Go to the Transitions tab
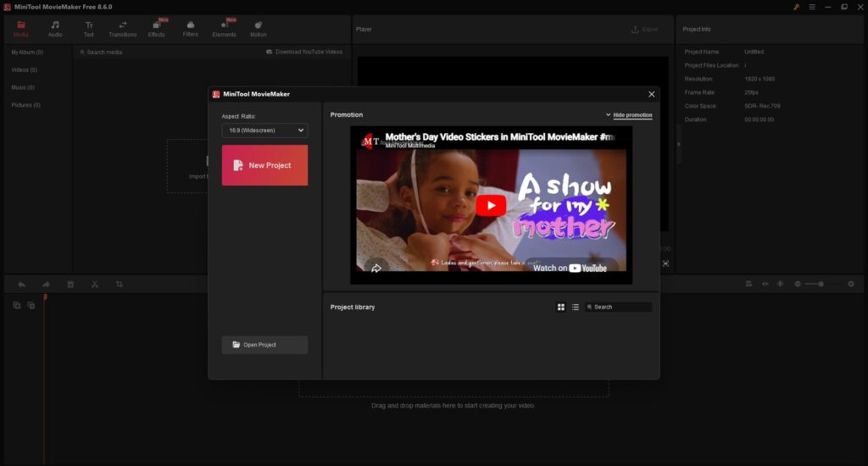Image resolution: width=868 pixels, height=466 pixels. coord(122,29)
